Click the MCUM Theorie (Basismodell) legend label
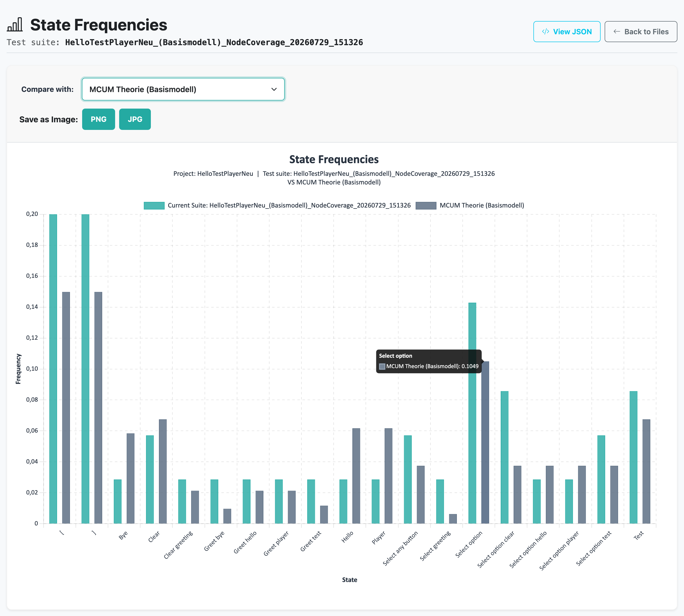Viewport: 684px width, 616px height. tap(482, 206)
